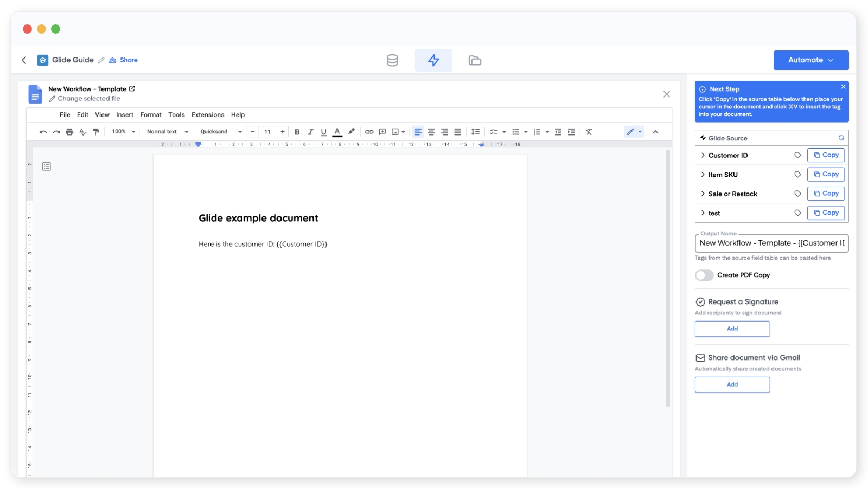868x488 pixels.
Task: Click the print icon in toolbar
Action: tap(69, 132)
